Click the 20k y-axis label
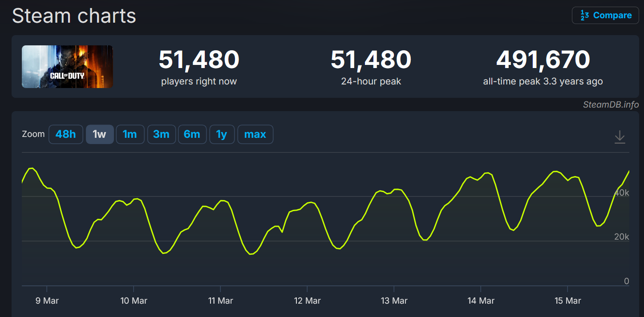The width and height of the screenshot is (644, 317). point(621,237)
